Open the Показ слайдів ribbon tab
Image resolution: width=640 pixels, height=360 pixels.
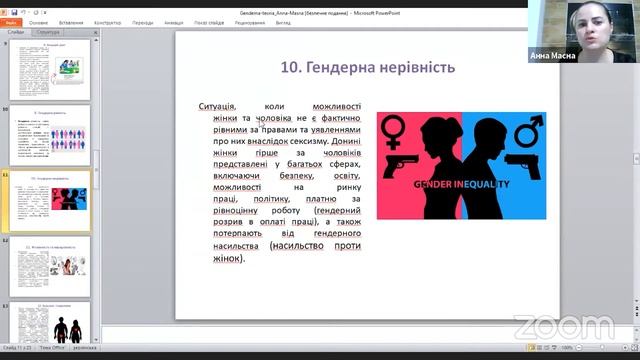click(209, 23)
